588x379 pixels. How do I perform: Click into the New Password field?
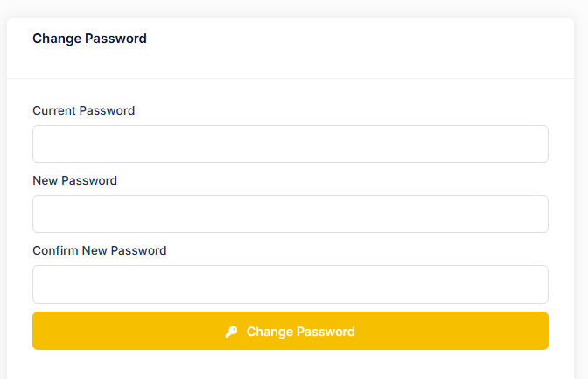290,214
